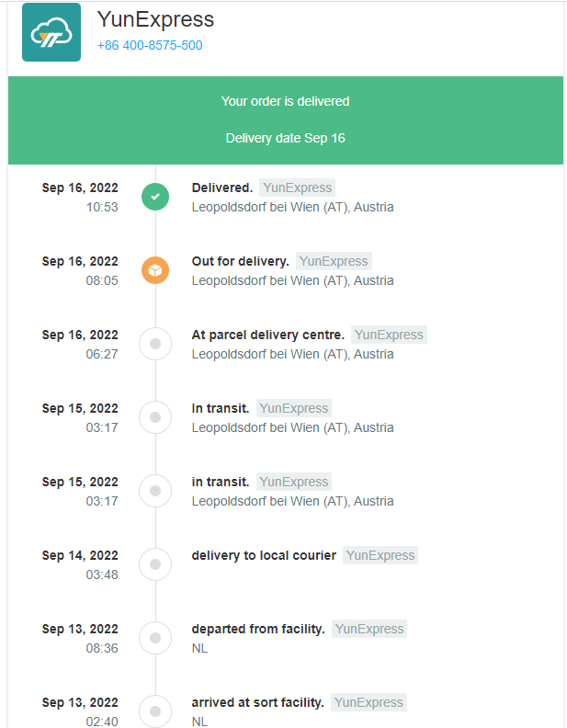Click the YunExpress tag beside delivery to local courier
This screenshot has width=567, height=728.
[x=380, y=555]
